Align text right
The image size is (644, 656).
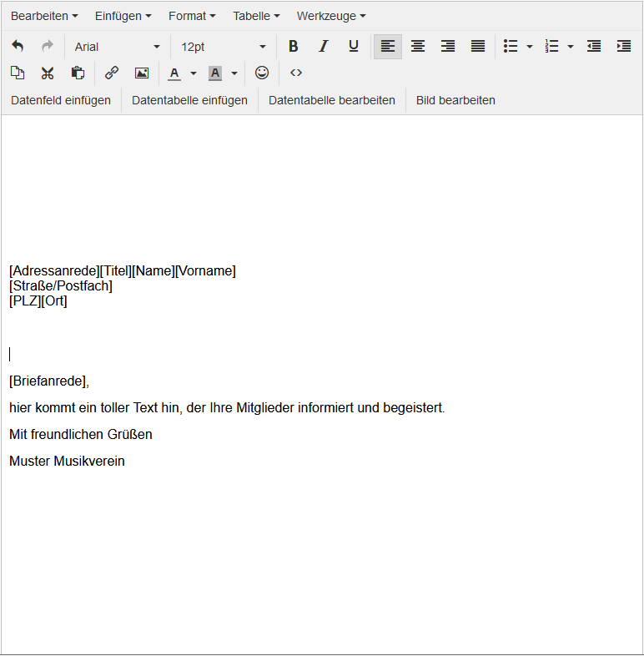tap(448, 46)
